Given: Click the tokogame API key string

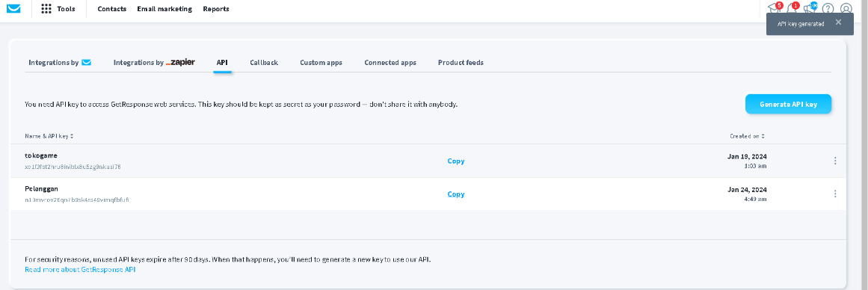Looking at the screenshot, I should point(73,166).
